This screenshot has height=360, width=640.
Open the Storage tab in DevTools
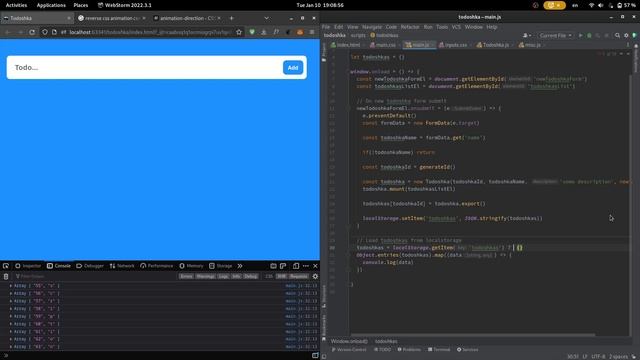coord(220,266)
